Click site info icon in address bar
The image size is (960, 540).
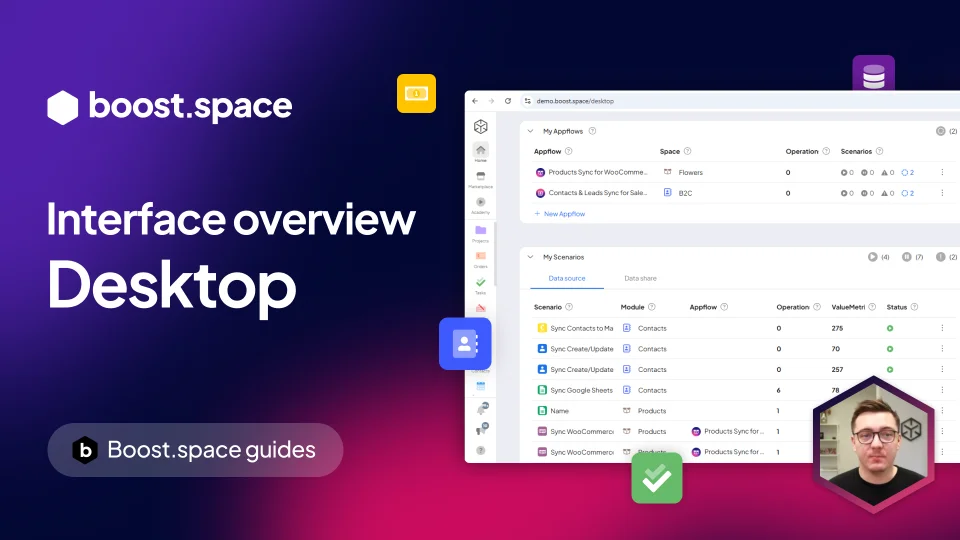tap(527, 101)
